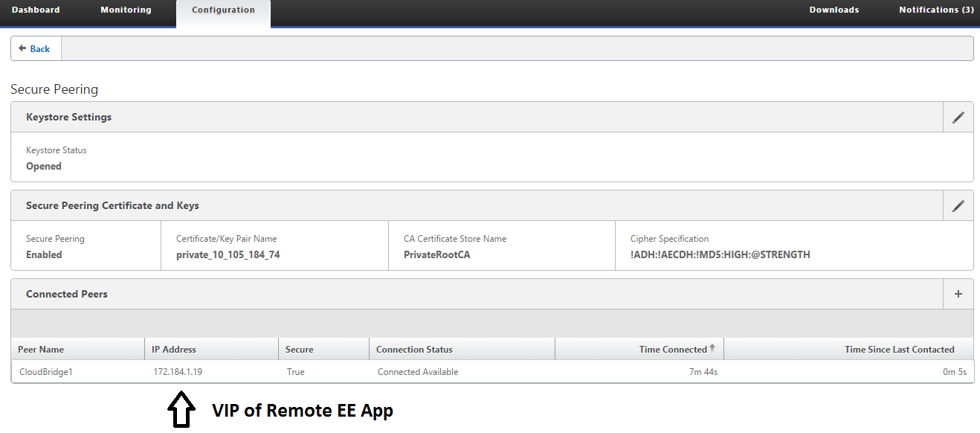Image resolution: width=980 pixels, height=433 pixels.
Task: Open the Downloads menu
Action: pos(834,10)
